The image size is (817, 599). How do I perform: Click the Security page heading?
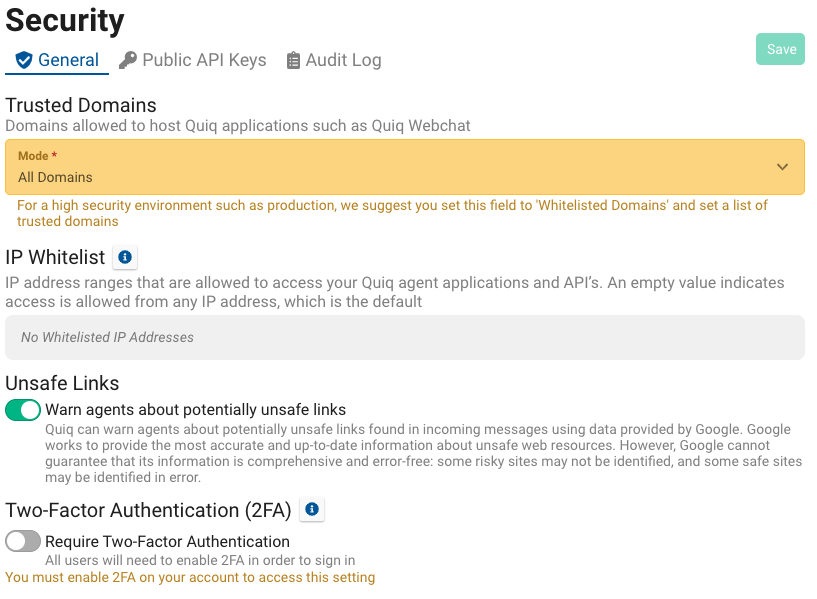[65, 21]
